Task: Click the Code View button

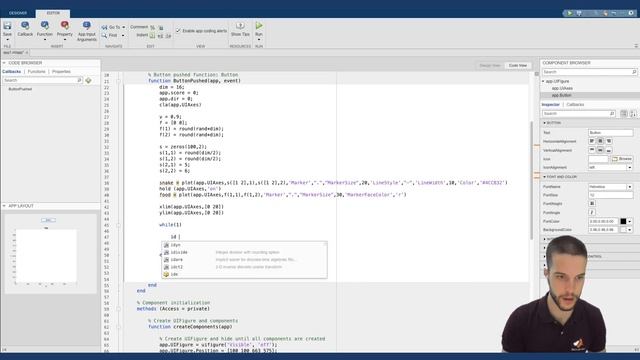Action: tap(518, 65)
